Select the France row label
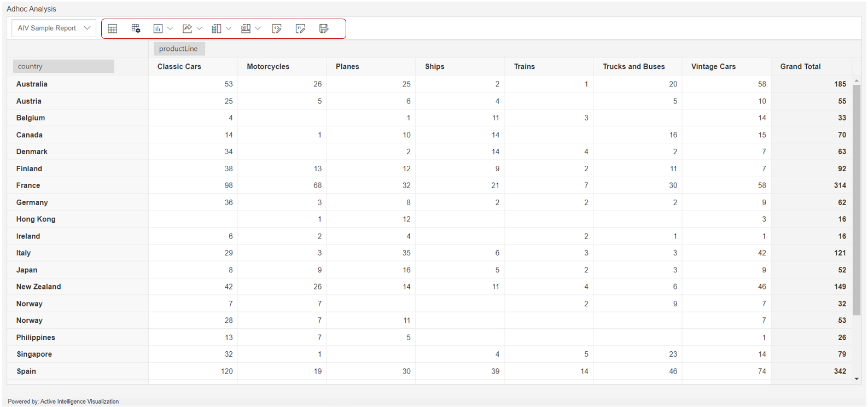The width and height of the screenshot is (868, 407). pos(28,185)
